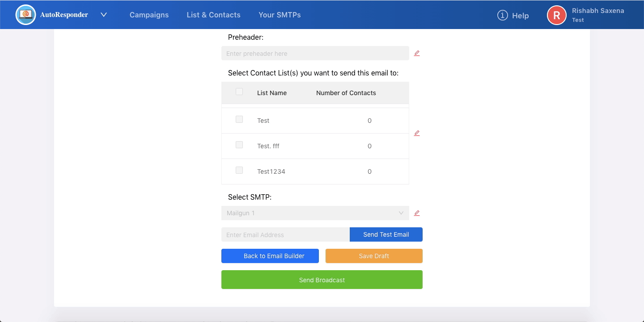Click the edit pencil next to Preheader
644x322 pixels.
(x=417, y=53)
